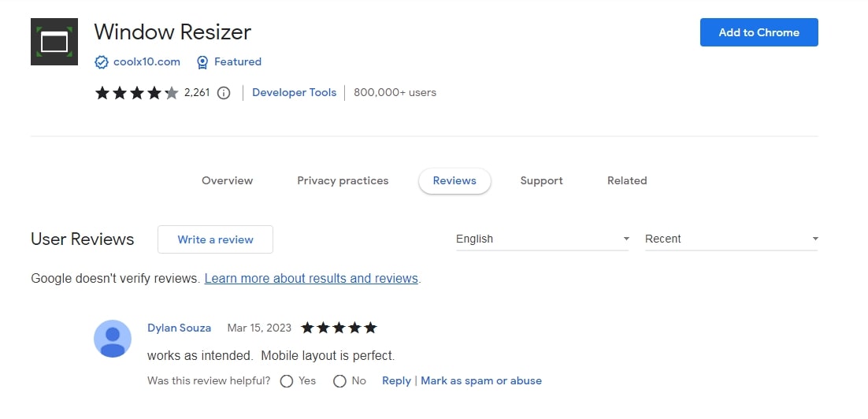
Task: Show the Related tab
Action: (x=626, y=180)
